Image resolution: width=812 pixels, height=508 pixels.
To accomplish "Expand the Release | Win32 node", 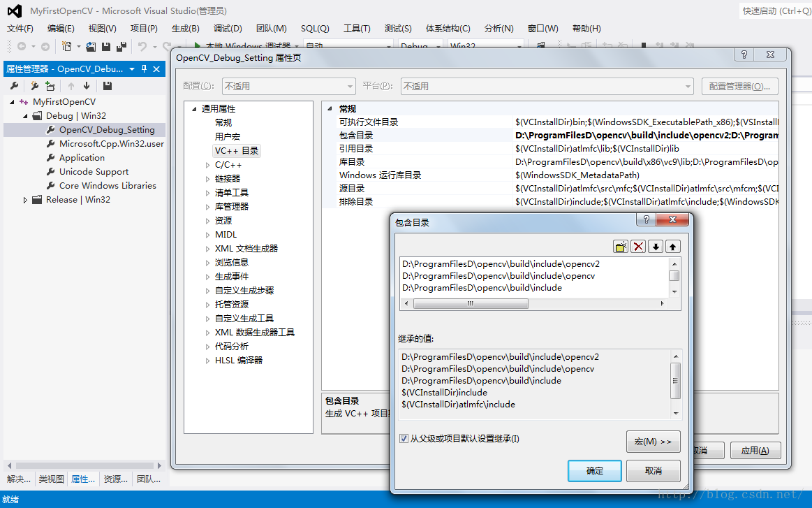I will [25, 200].
